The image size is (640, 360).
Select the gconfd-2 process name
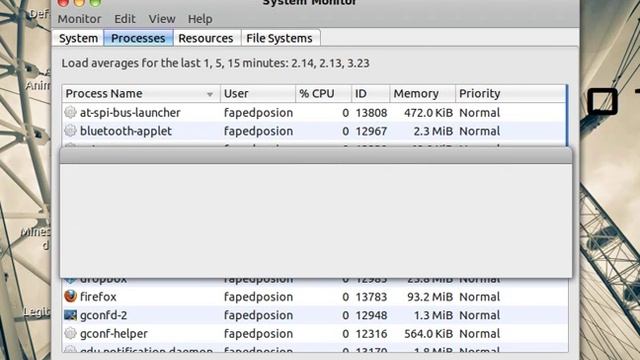pyautogui.click(x=103, y=315)
